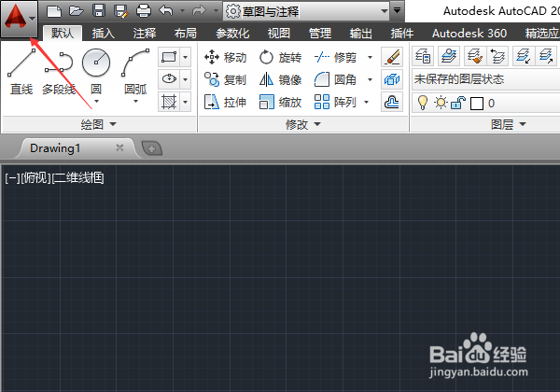Switch to the 布局 ribbon tab
Image resolution: width=560 pixels, height=392 pixels.
(186, 34)
